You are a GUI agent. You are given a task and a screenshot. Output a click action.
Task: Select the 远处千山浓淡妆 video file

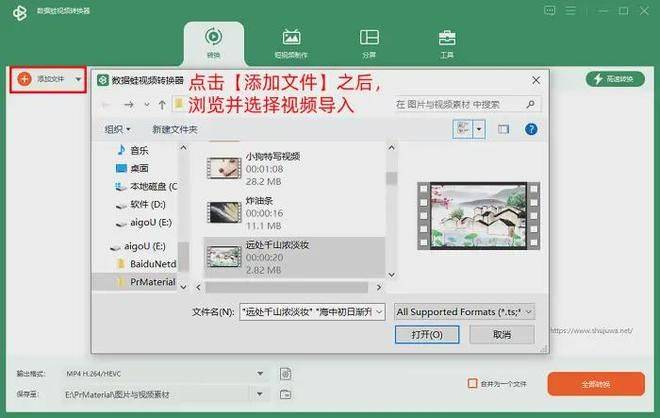[294, 257]
